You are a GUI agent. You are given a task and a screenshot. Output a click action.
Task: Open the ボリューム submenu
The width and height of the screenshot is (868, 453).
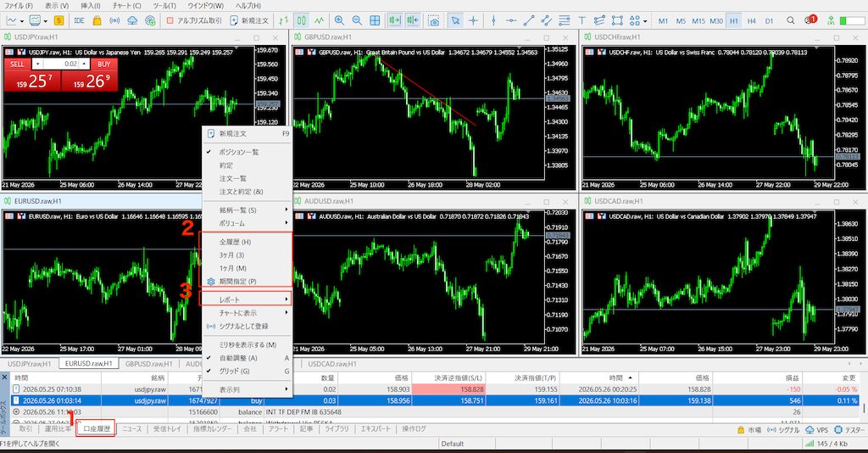point(247,223)
